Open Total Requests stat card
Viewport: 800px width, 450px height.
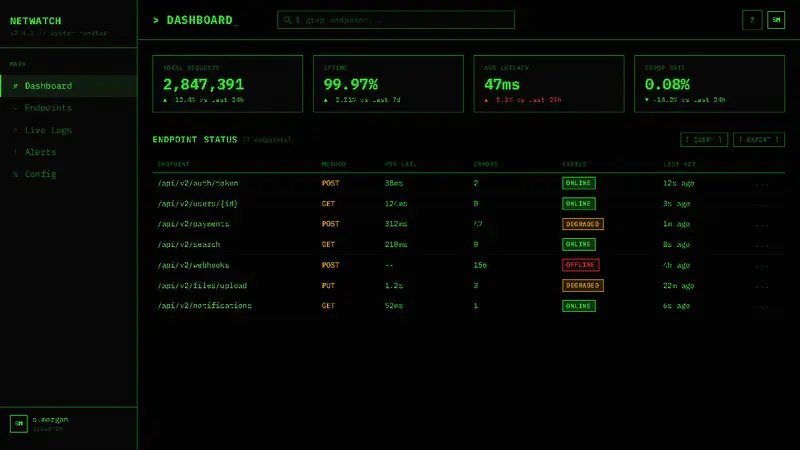228,84
